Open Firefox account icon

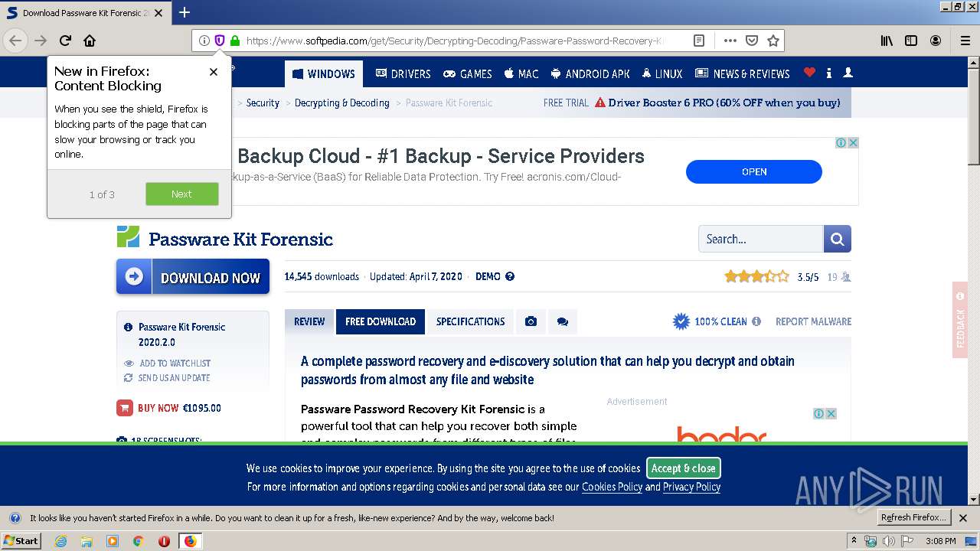936,41
